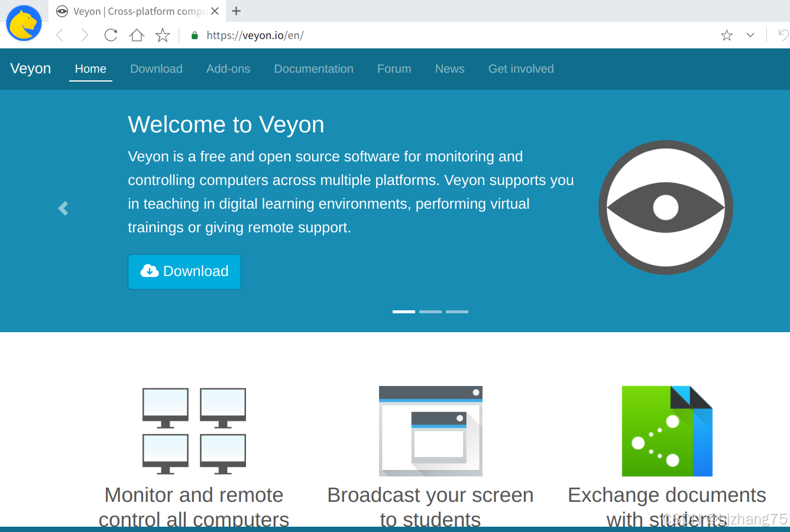Open a new tab with plus icon
790x532 pixels.
coord(236,11)
